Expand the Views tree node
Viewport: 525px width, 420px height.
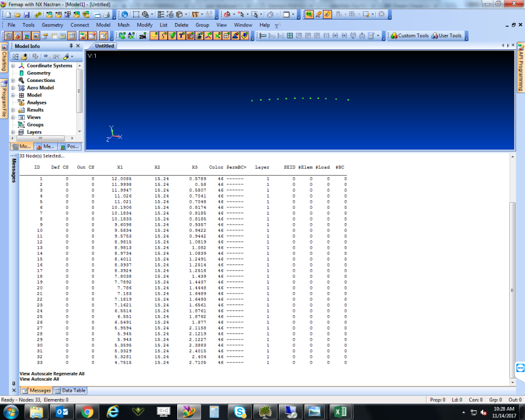pyautogui.click(x=13, y=117)
